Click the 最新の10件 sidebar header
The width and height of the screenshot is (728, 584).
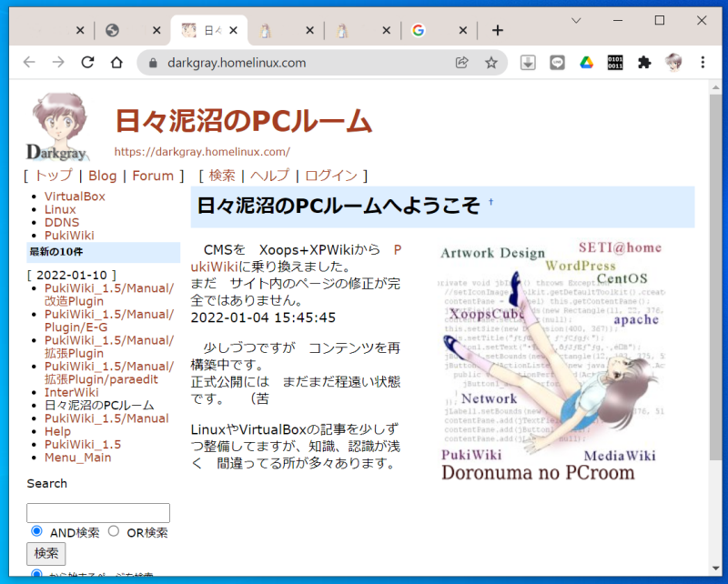pos(103,252)
